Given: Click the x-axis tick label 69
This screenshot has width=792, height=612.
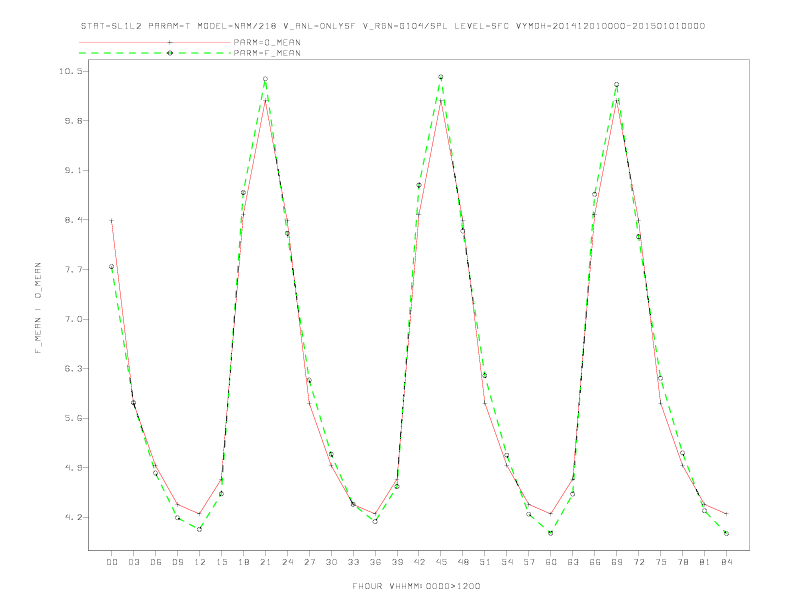Looking at the screenshot, I should pos(617,562).
